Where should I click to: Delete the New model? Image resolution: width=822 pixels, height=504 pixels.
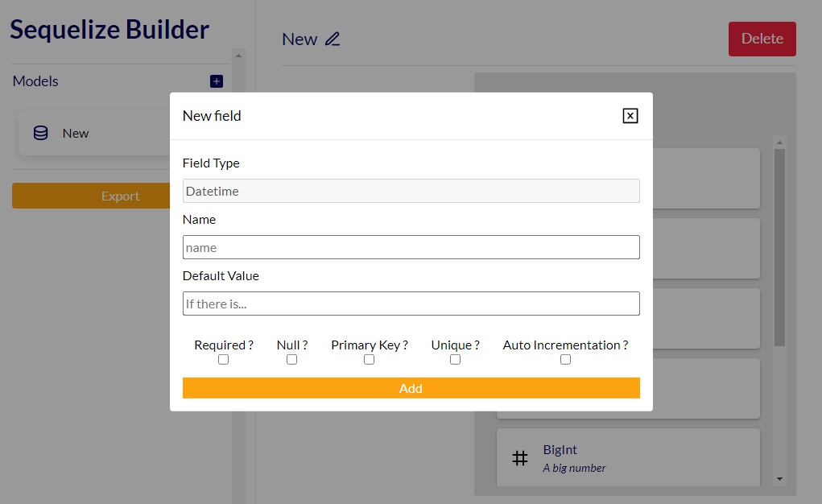(x=762, y=38)
